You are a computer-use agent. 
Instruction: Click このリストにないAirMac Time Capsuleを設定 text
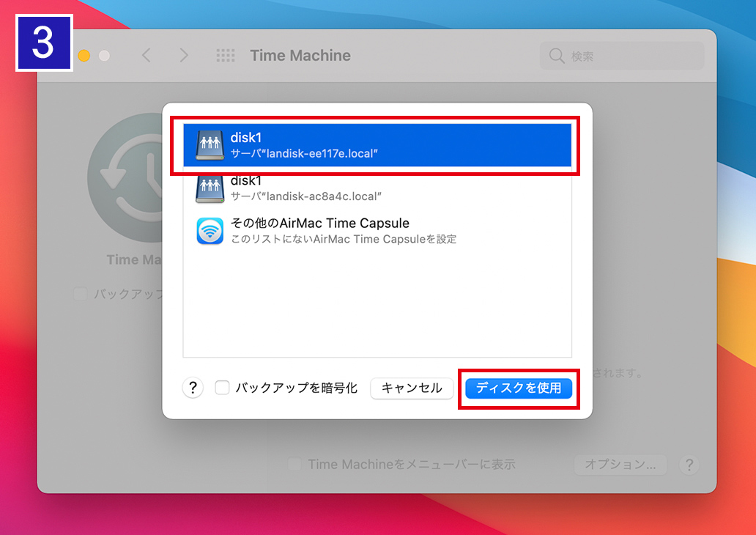click(x=344, y=239)
